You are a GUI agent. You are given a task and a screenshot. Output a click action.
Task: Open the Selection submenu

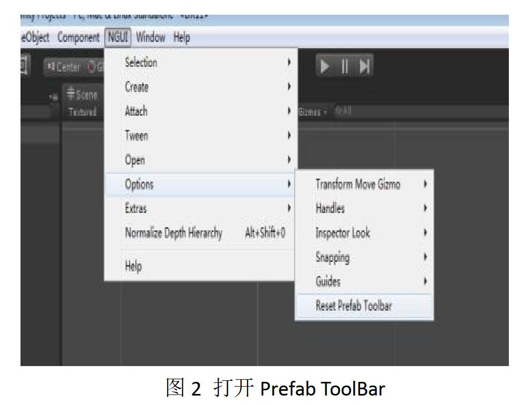201,63
